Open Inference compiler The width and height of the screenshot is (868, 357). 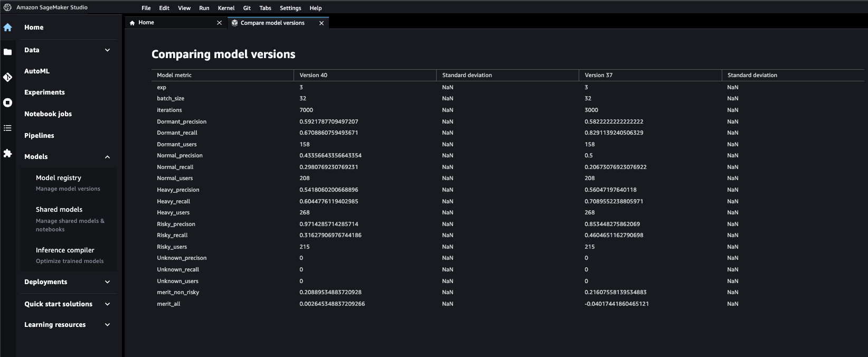pyautogui.click(x=65, y=250)
